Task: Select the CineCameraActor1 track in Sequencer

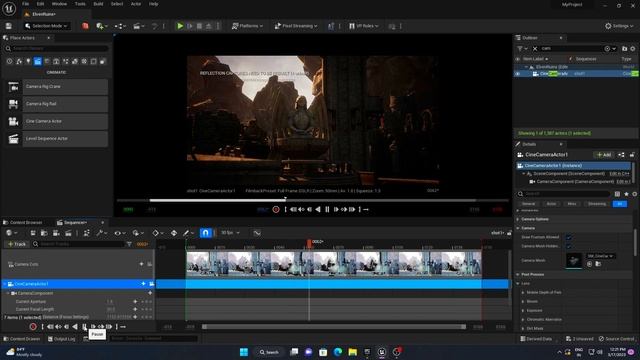Action: click(78, 284)
